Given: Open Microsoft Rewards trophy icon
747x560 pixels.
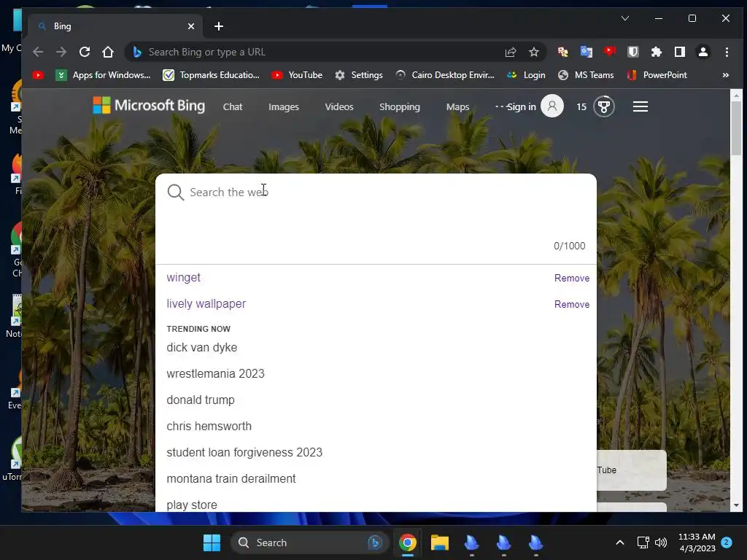Looking at the screenshot, I should point(604,106).
